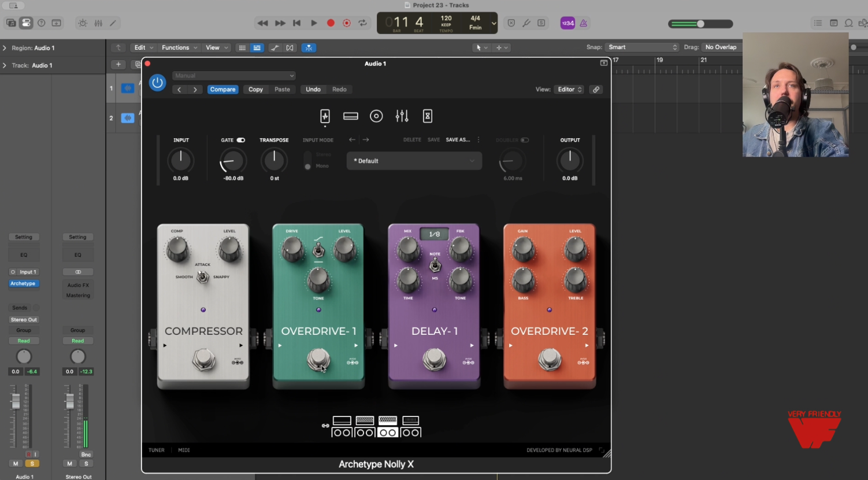
Task: Click Save As in preset bar
Action: (x=458, y=140)
